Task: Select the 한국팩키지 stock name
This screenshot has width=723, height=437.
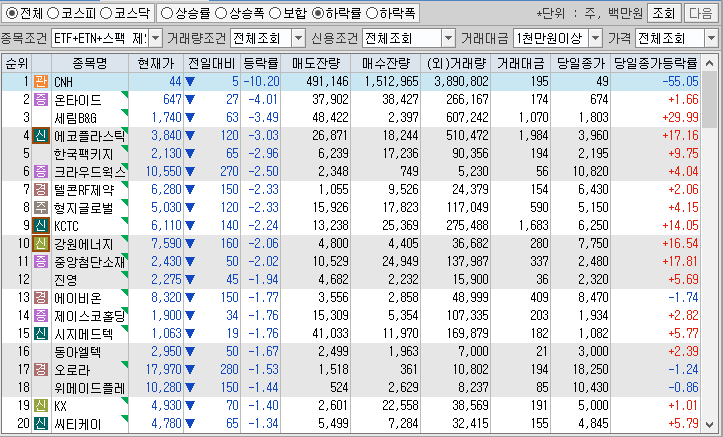Action: [x=83, y=154]
